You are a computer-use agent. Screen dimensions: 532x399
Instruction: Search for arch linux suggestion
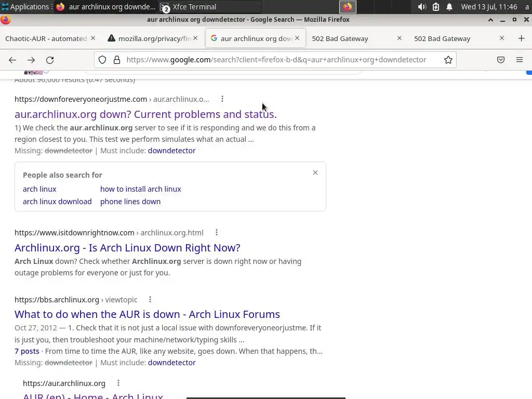(39, 189)
